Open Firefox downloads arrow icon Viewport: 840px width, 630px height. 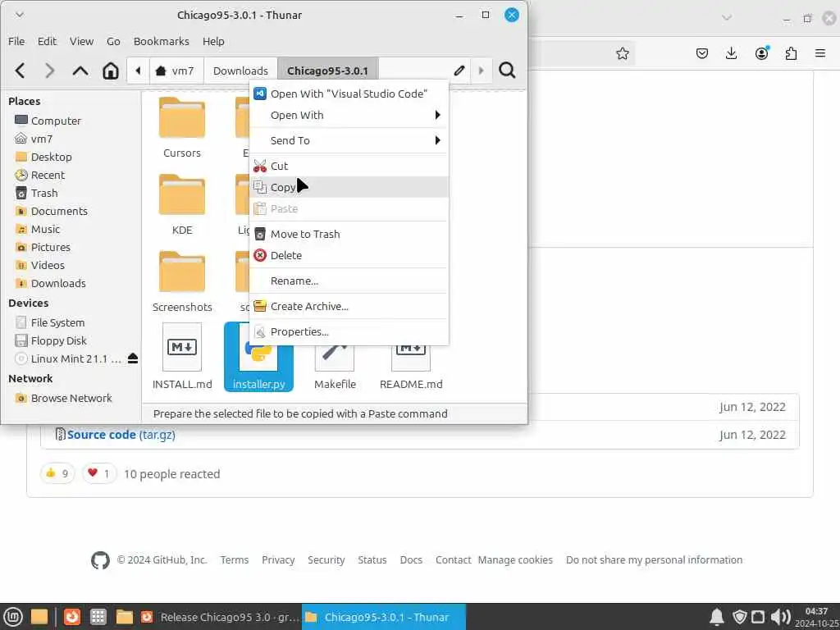(x=731, y=53)
